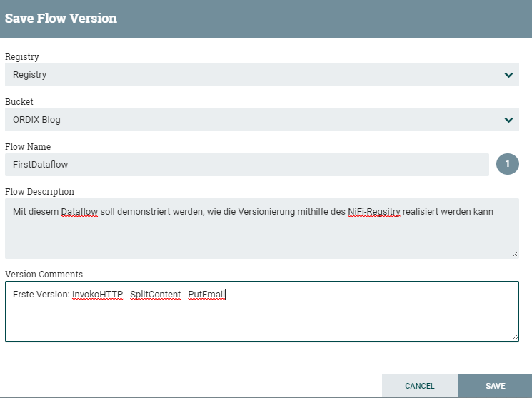This screenshot has height=398, width=532.
Task: Click into the Flow Description text area
Action: 261,228
